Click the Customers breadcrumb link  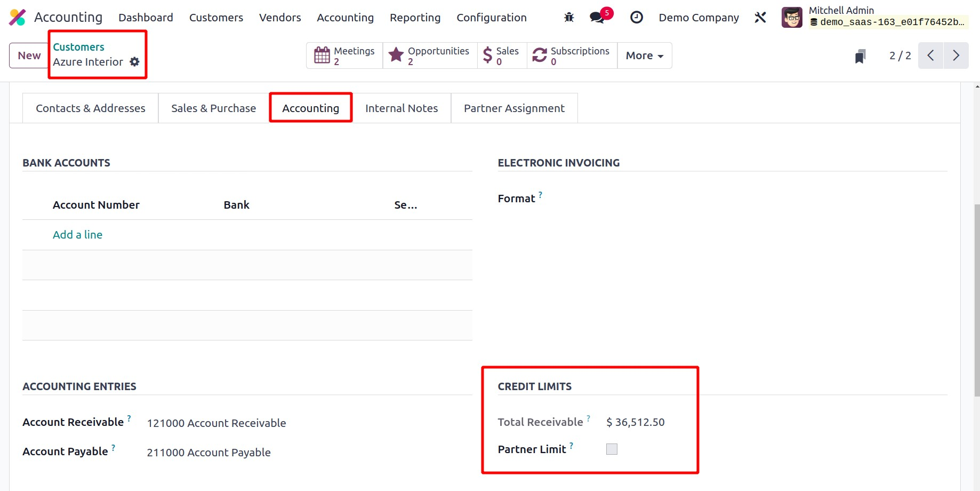point(78,47)
